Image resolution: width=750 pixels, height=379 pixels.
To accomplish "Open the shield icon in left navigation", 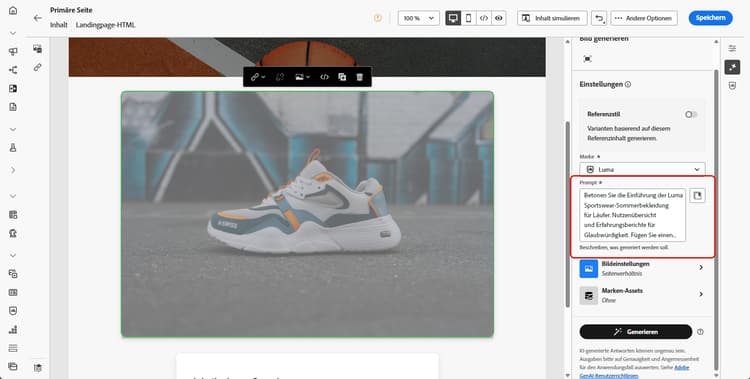I will (13, 311).
